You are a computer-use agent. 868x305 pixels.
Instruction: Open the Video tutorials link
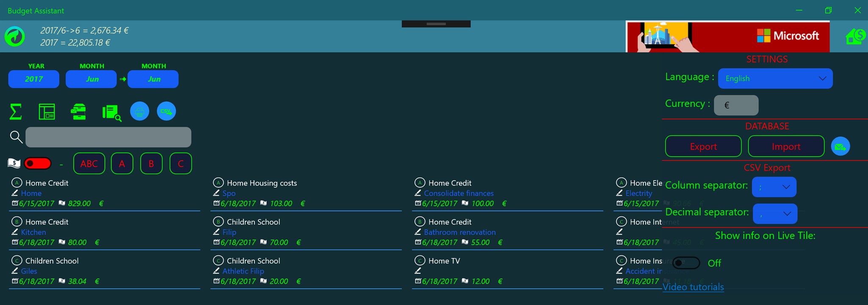pos(693,287)
